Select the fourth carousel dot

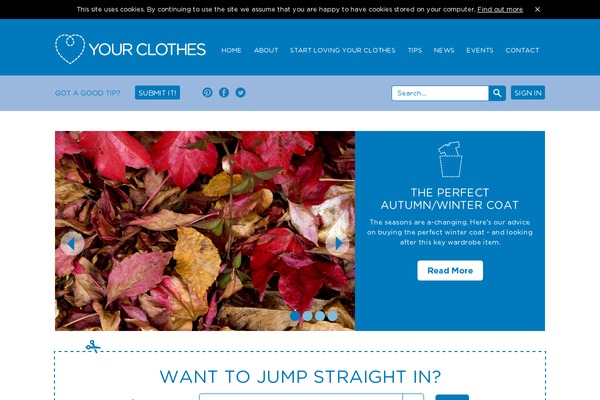pyautogui.click(x=333, y=316)
